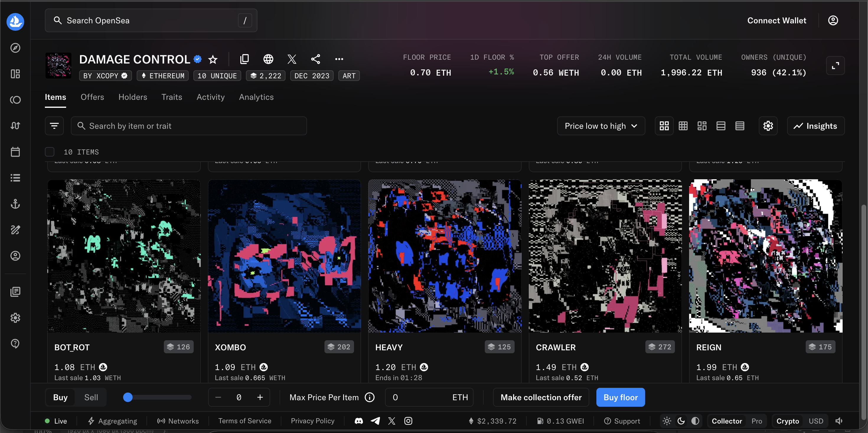Expand stats with the expand arrows button
Viewport: 868px width, 433px height.
835,65
